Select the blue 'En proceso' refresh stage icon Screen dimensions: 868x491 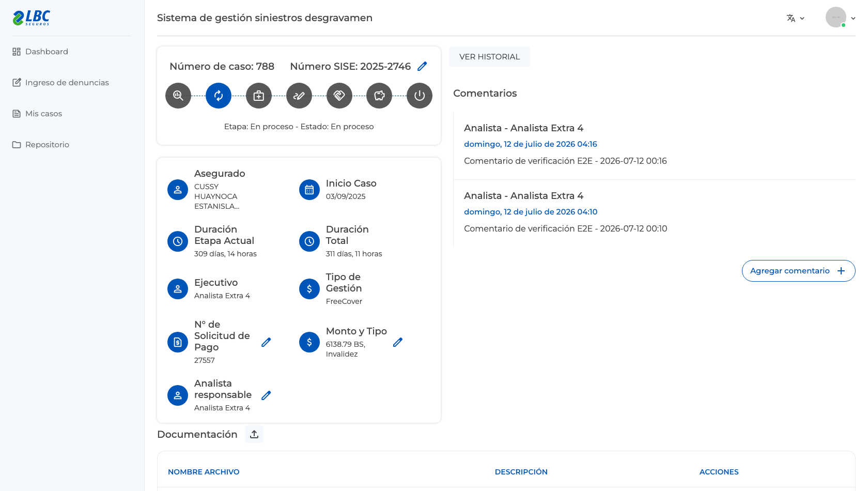219,96
